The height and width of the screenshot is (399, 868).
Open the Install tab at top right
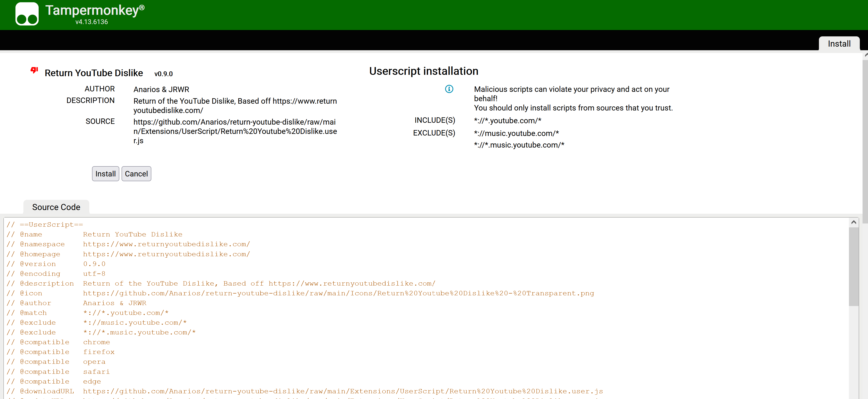[x=839, y=44]
